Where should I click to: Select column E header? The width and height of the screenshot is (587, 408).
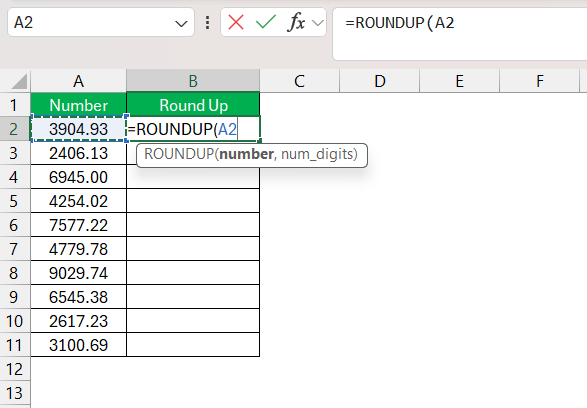pyautogui.click(x=460, y=81)
